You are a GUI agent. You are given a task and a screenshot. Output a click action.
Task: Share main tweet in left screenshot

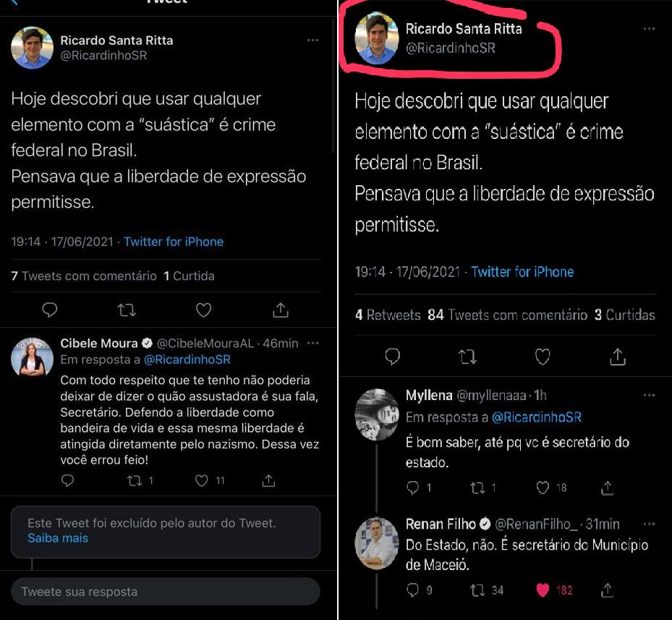(281, 310)
